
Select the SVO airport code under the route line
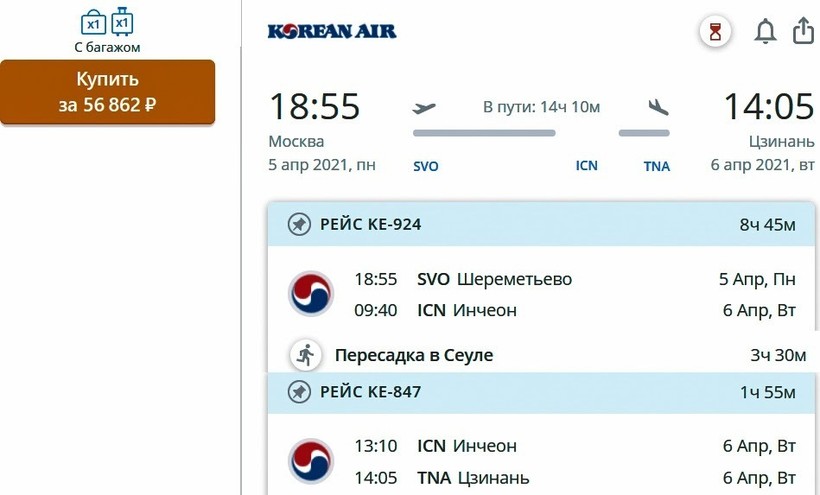tap(425, 166)
